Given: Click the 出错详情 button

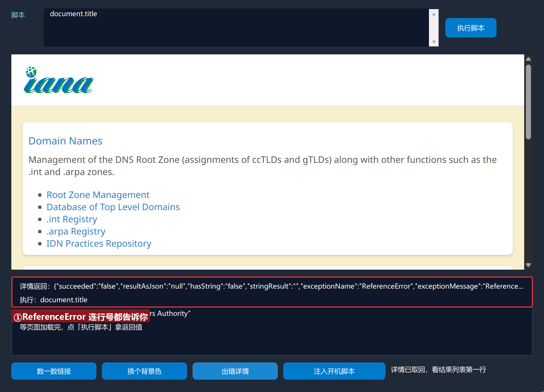Looking at the screenshot, I should click(235, 371).
